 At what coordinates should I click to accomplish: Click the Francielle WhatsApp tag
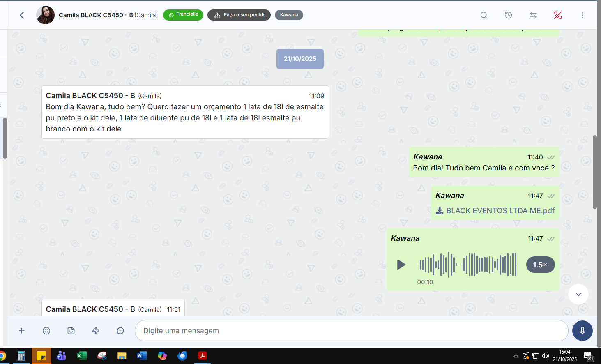[183, 15]
